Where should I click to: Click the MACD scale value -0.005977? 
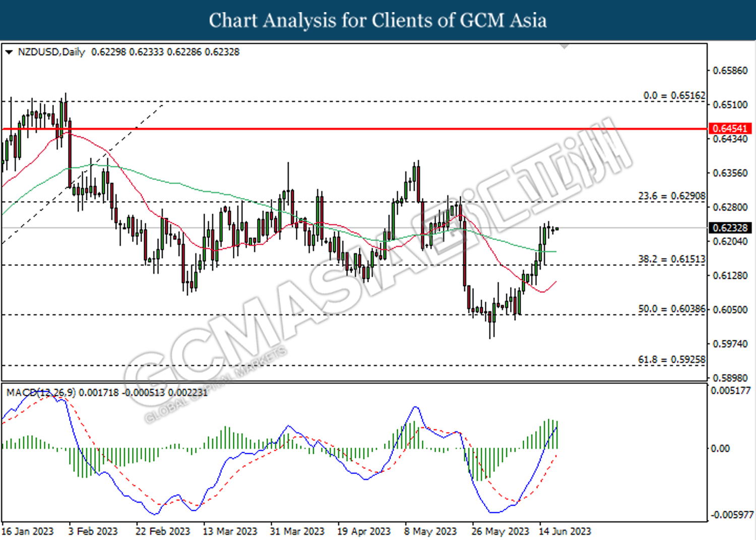[x=732, y=515]
